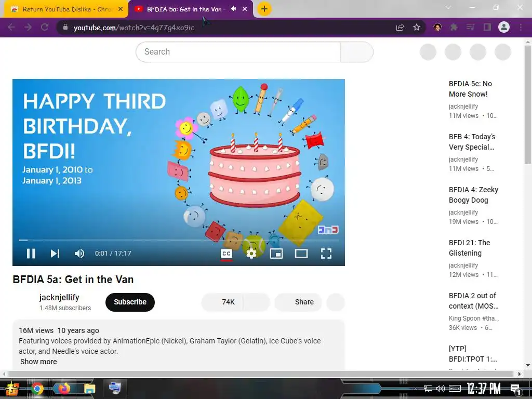Viewport: 532px width, 399px height.
Task: Click the vertical page scrollbar
Action: [x=528, y=105]
